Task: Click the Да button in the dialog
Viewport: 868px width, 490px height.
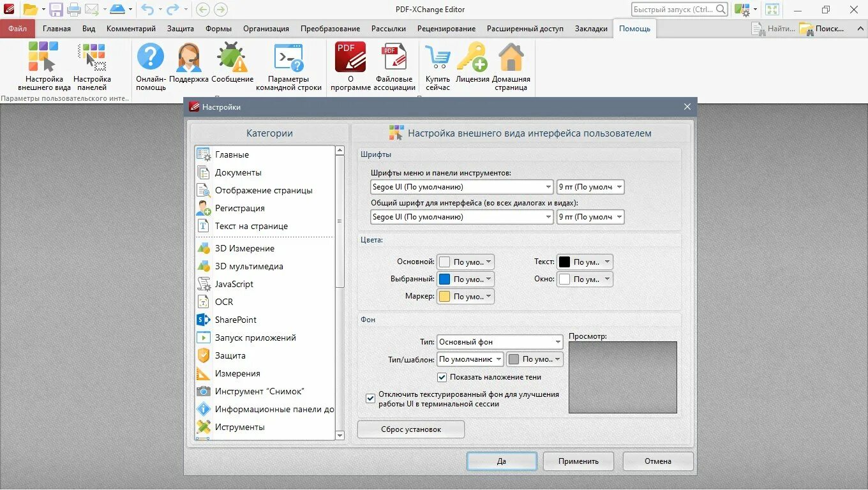Action: pos(502,461)
